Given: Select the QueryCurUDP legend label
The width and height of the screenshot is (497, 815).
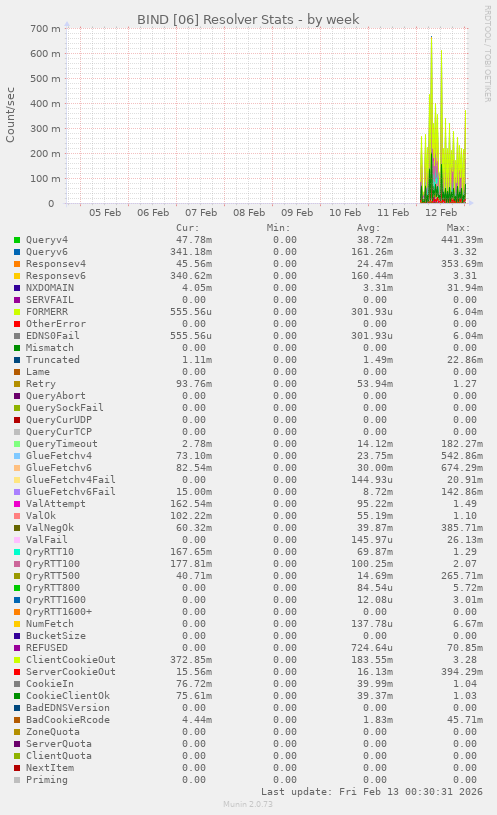Looking at the screenshot, I should pos(59,419).
